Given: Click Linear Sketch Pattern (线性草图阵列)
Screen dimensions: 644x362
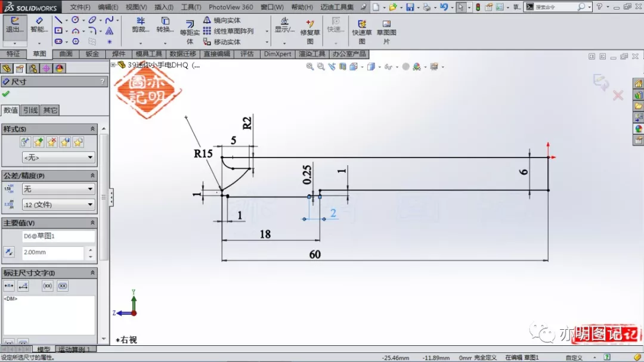Looking at the screenshot, I should click(x=228, y=31).
